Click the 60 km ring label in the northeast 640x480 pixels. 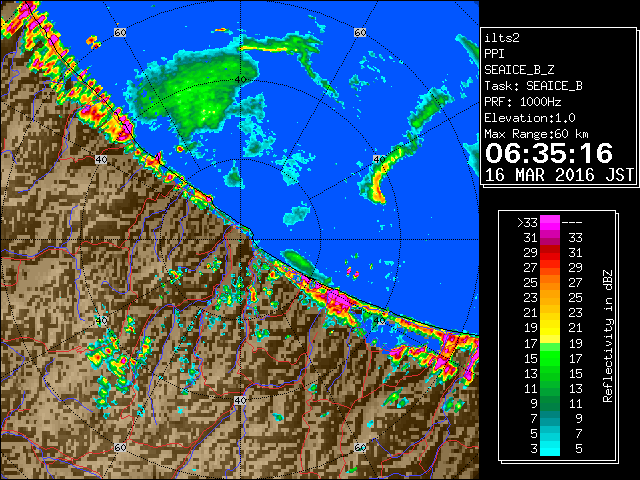pyautogui.click(x=360, y=32)
